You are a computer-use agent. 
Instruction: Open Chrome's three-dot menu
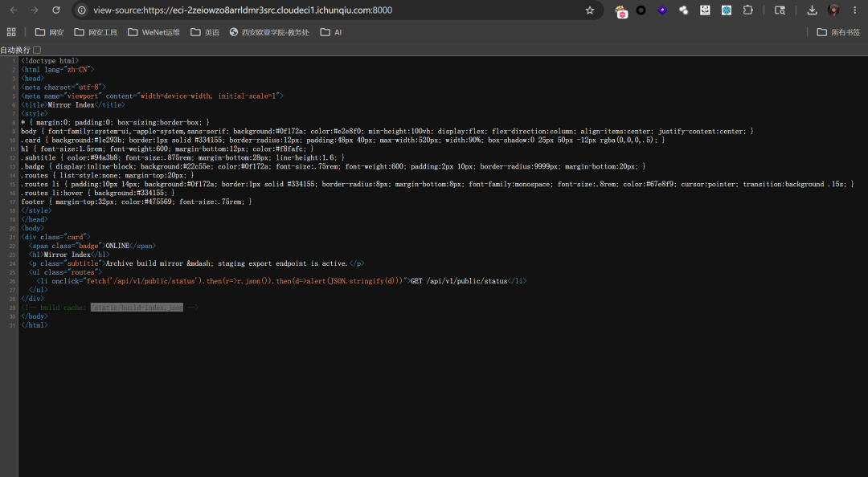pyautogui.click(x=854, y=10)
